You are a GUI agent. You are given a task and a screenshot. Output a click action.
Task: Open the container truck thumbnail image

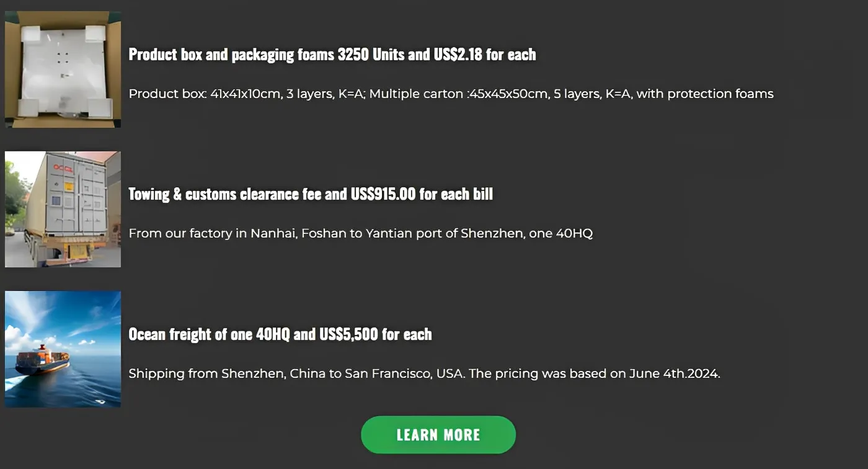coord(63,209)
